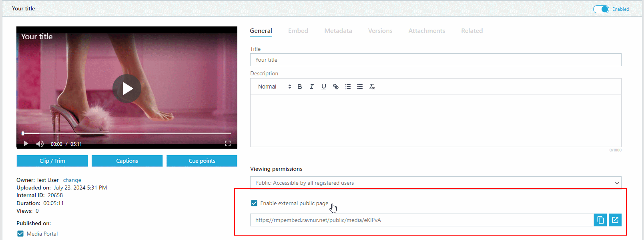The height and width of the screenshot is (240, 644).
Task: Open the Metadata tab
Action: 338,31
